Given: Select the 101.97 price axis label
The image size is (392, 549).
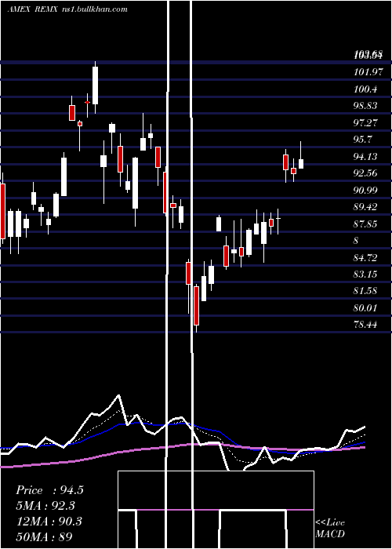Looking at the screenshot, I should click(368, 72).
